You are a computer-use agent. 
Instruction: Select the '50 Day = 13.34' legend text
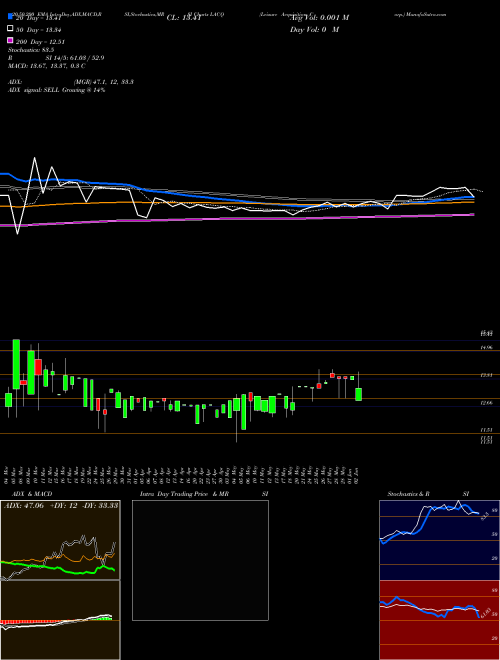tap(40, 29)
